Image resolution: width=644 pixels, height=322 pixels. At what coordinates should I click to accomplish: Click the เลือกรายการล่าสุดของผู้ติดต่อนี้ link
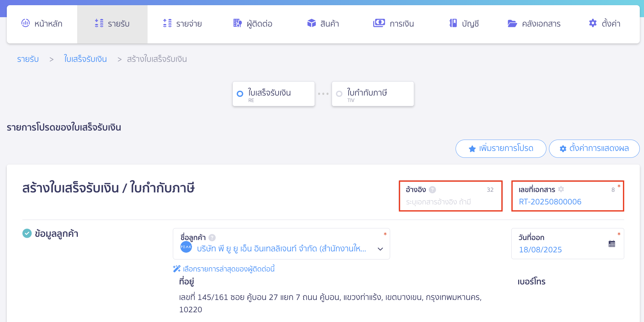pyautogui.click(x=229, y=269)
